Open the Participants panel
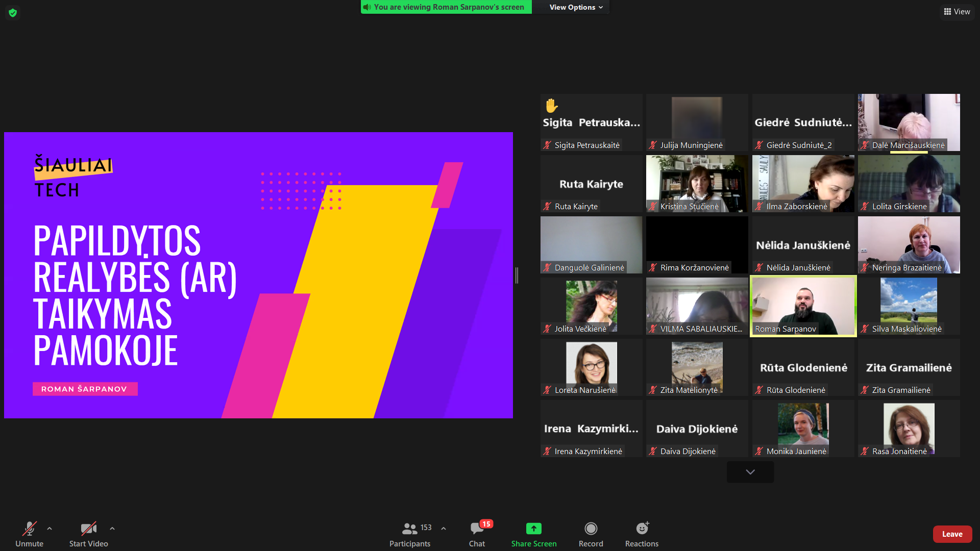The image size is (980, 551). pyautogui.click(x=410, y=534)
